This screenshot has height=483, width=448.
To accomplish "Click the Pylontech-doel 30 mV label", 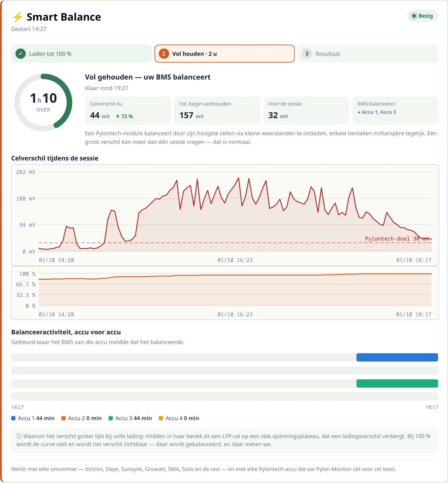I will [397, 238].
